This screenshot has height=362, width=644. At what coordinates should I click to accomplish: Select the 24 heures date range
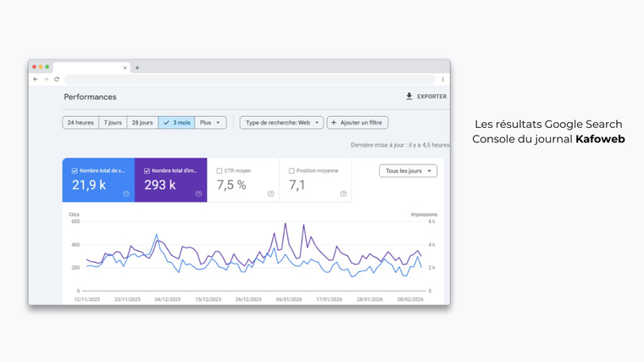click(x=80, y=123)
